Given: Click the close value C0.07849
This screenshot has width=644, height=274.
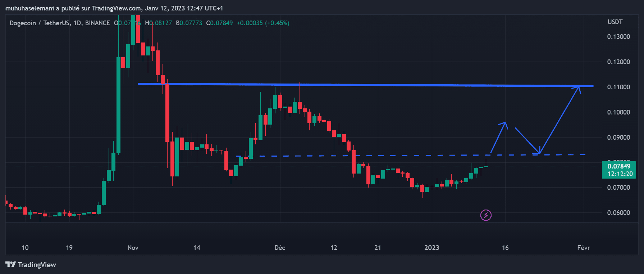Looking at the screenshot, I should (219, 23).
